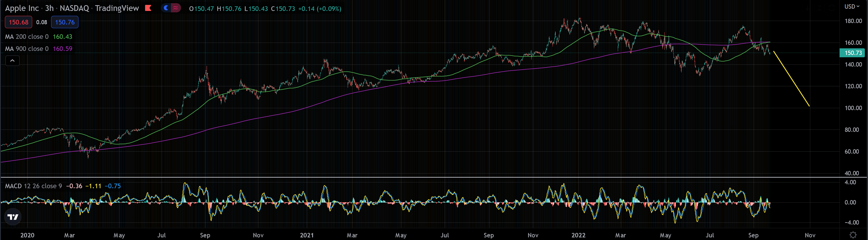
Task: Select the MA 200 close indicator legend
Action: point(27,37)
